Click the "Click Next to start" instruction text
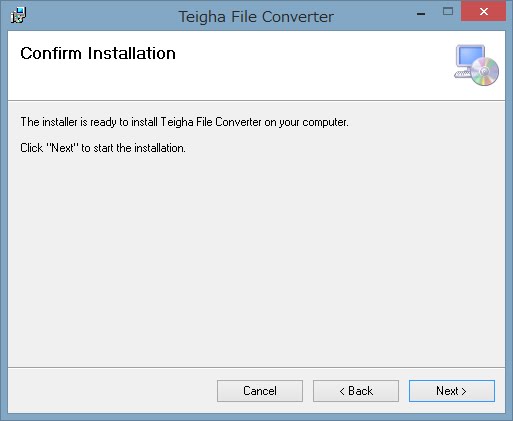513x421 pixels. pyautogui.click(x=103, y=148)
